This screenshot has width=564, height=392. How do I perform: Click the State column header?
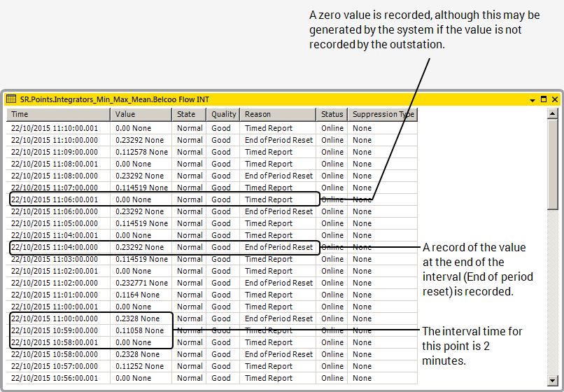189,114
